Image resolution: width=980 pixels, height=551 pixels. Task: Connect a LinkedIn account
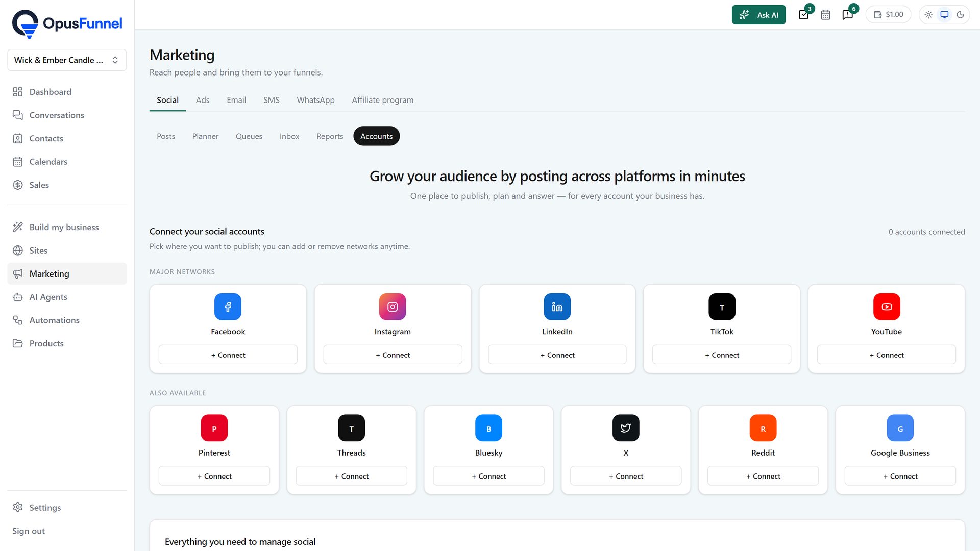pyautogui.click(x=557, y=355)
